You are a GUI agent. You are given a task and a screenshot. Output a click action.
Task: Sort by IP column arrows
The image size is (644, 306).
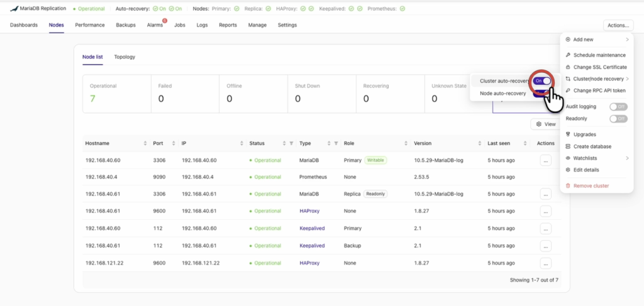click(x=241, y=143)
